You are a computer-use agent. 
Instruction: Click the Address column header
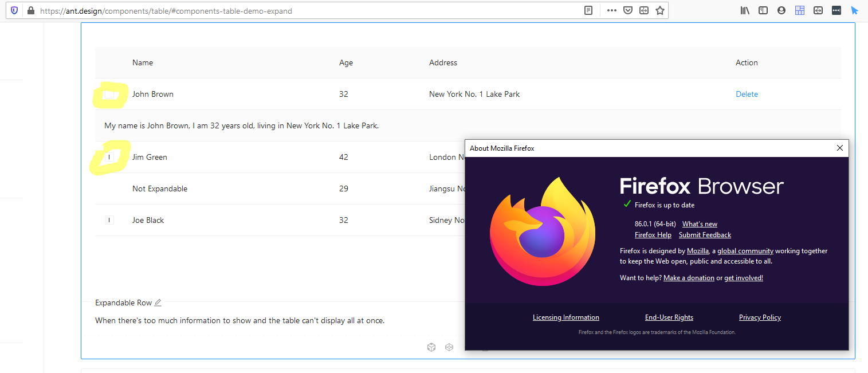443,62
